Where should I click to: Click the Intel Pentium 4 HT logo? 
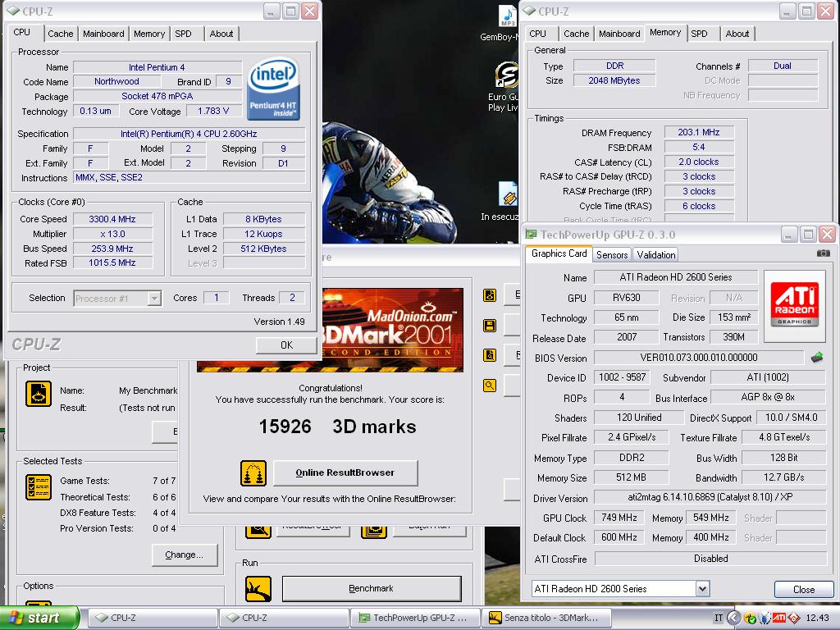tap(273, 88)
